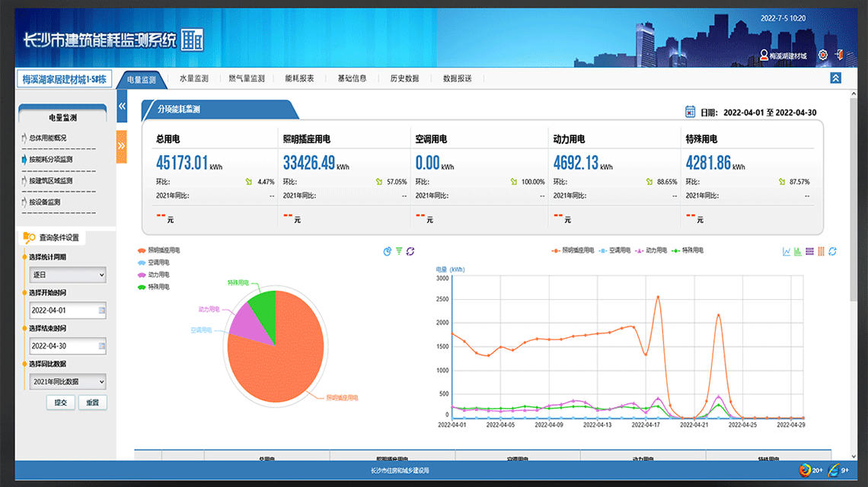Click the logout icon in the top bar
Screen dimensions: 868x487
click(841, 55)
